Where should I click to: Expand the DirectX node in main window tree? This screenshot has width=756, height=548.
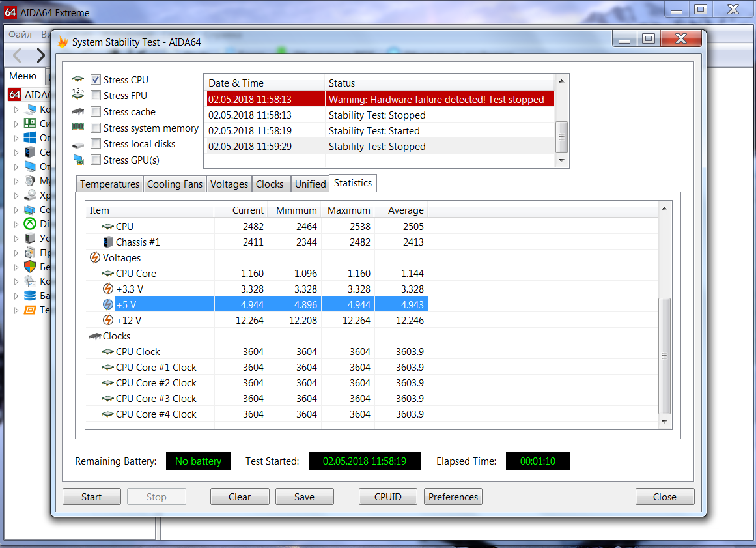[x=16, y=224]
